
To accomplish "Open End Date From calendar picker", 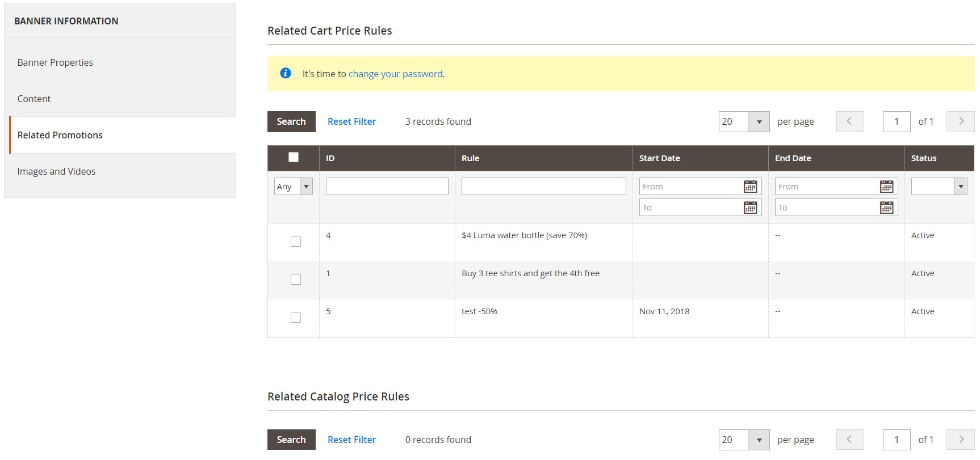I will (x=886, y=187).
